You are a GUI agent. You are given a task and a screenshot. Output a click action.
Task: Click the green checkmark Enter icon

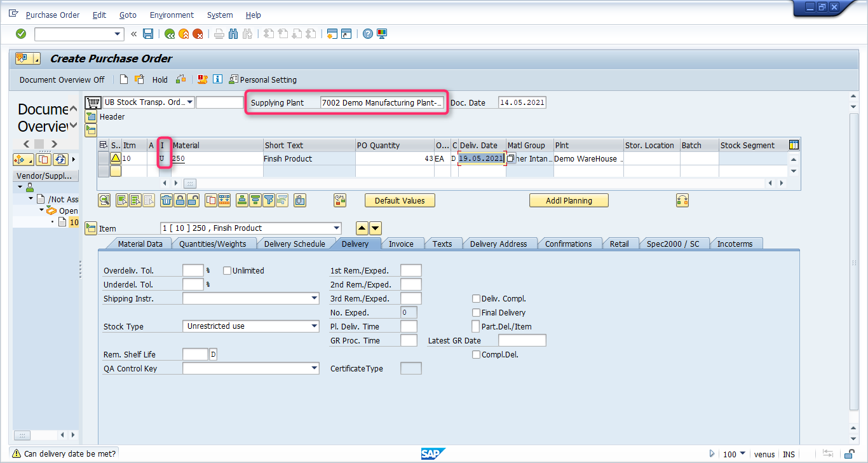[21, 34]
